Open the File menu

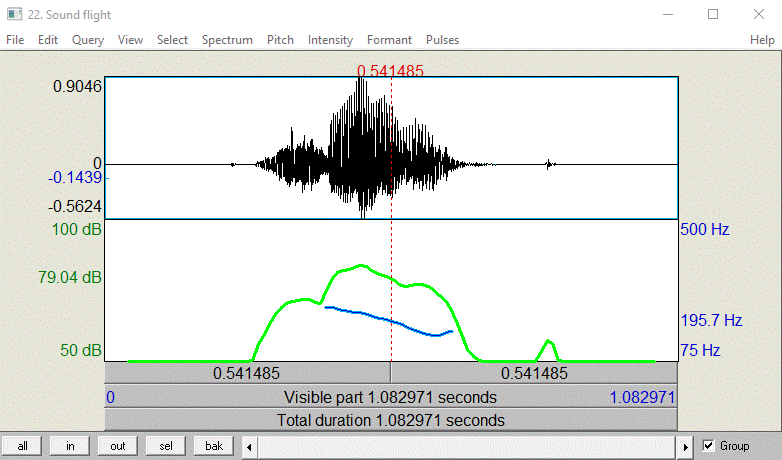coord(15,40)
